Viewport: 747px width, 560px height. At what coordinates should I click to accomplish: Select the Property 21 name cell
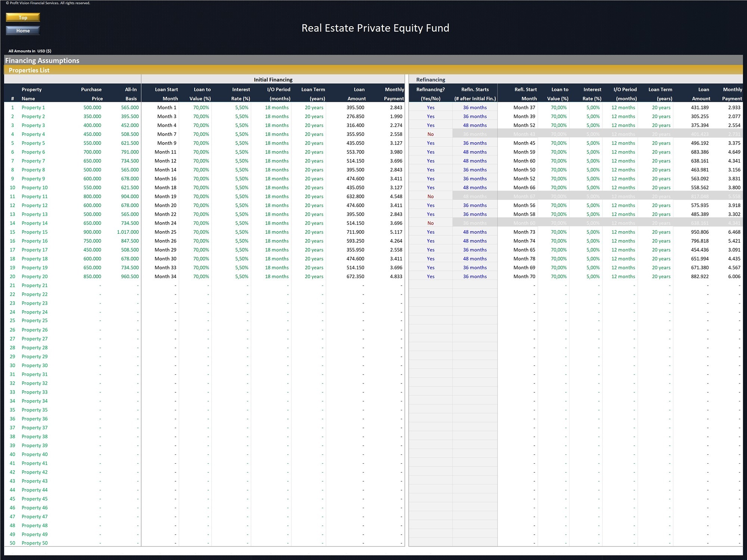(34, 286)
